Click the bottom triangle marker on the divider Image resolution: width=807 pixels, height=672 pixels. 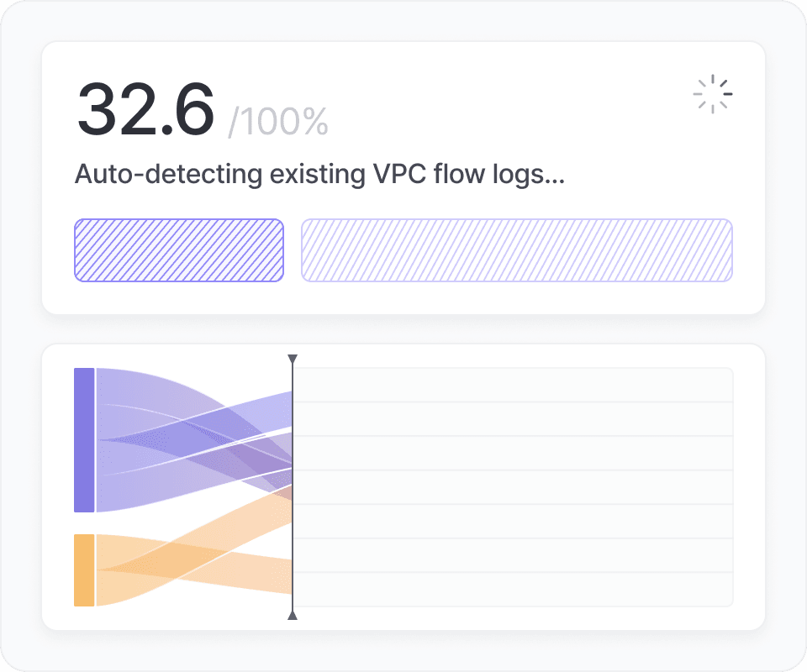(x=293, y=616)
